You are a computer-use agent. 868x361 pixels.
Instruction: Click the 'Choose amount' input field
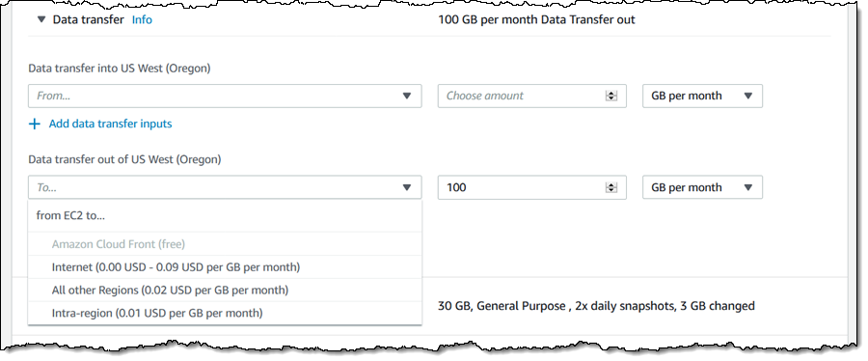pos(532,96)
